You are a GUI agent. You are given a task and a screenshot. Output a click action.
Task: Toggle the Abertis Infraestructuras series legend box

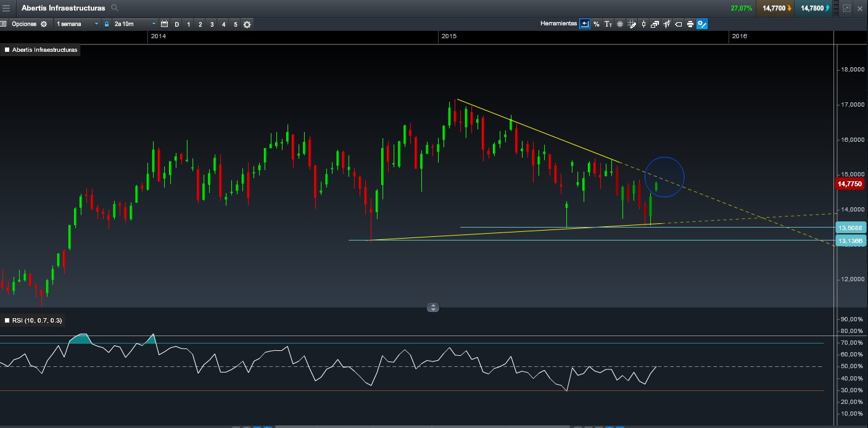tap(7, 50)
